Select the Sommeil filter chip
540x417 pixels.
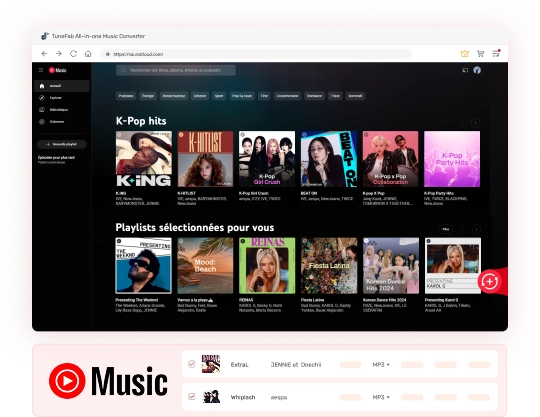[x=355, y=96]
